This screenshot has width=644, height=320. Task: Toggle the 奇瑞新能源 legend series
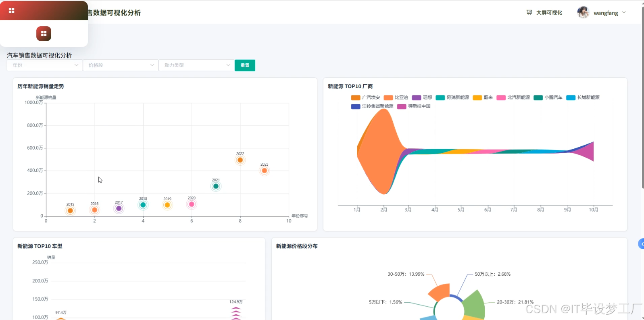[x=452, y=98]
